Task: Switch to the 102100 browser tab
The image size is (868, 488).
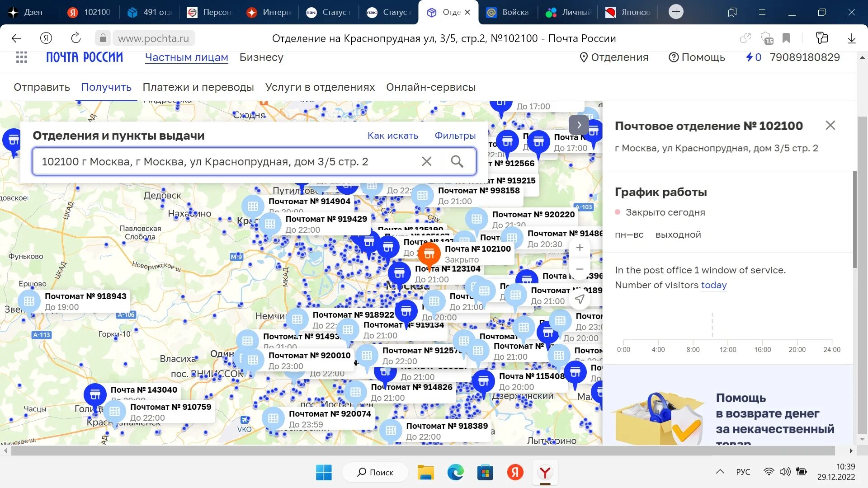Action: [x=90, y=12]
